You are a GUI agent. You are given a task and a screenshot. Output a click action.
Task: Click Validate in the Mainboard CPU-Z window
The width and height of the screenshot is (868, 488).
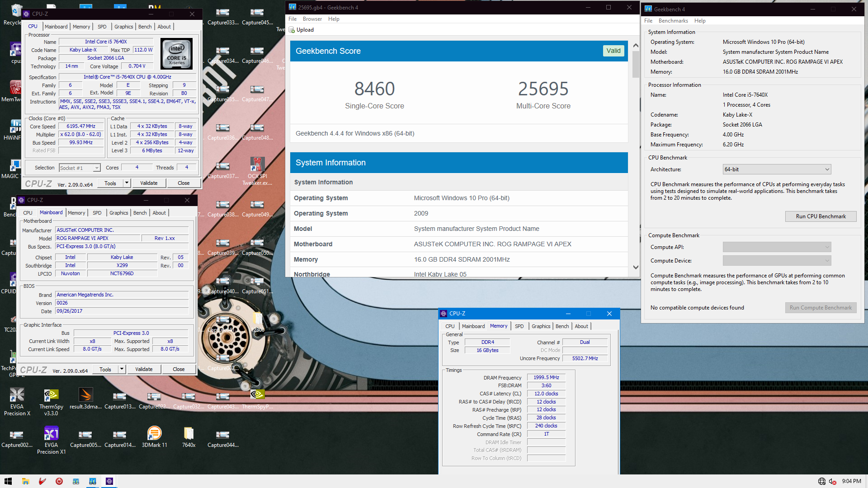[x=144, y=369]
